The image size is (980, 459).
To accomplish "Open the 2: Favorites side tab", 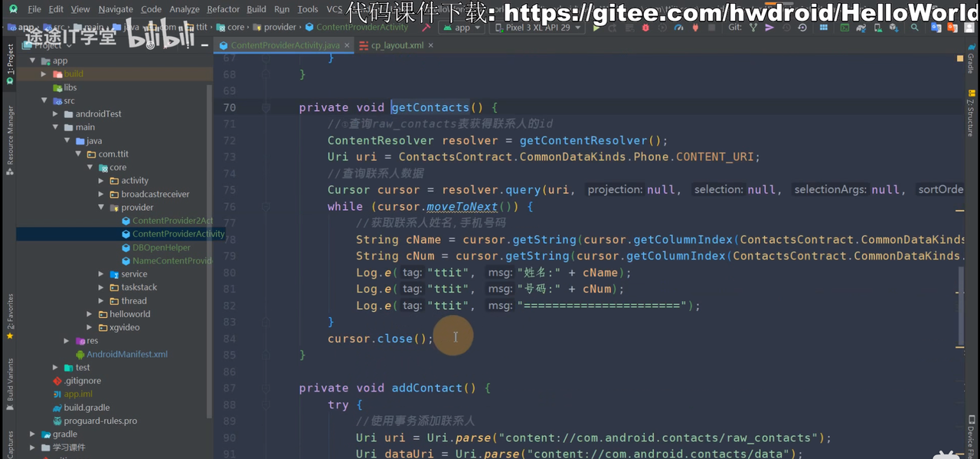I will tap(10, 316).
